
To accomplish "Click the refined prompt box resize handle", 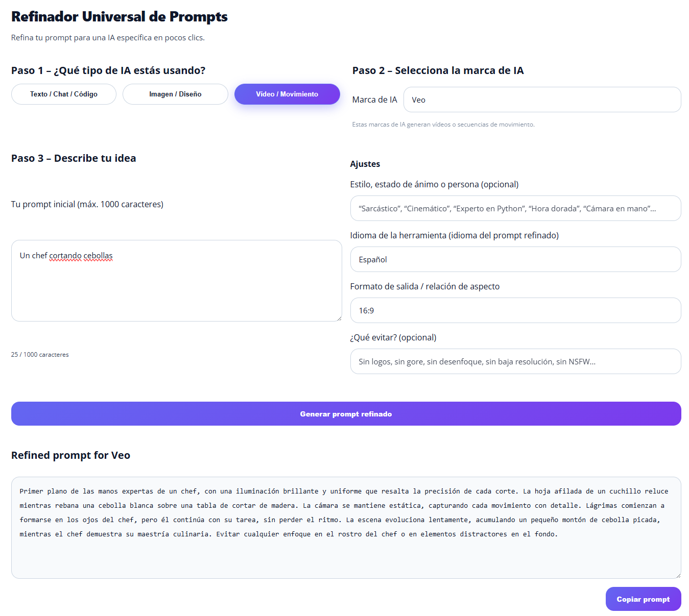I will (678, 575).
